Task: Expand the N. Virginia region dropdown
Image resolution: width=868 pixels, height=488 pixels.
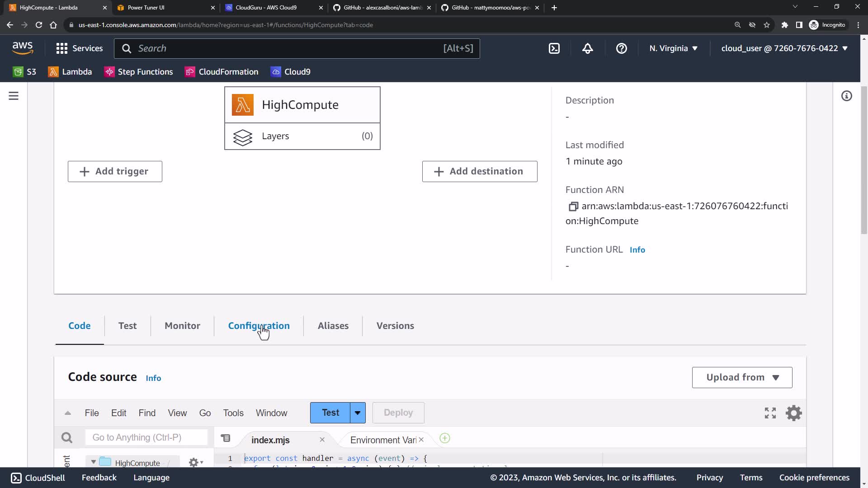Action: (673, 48)
